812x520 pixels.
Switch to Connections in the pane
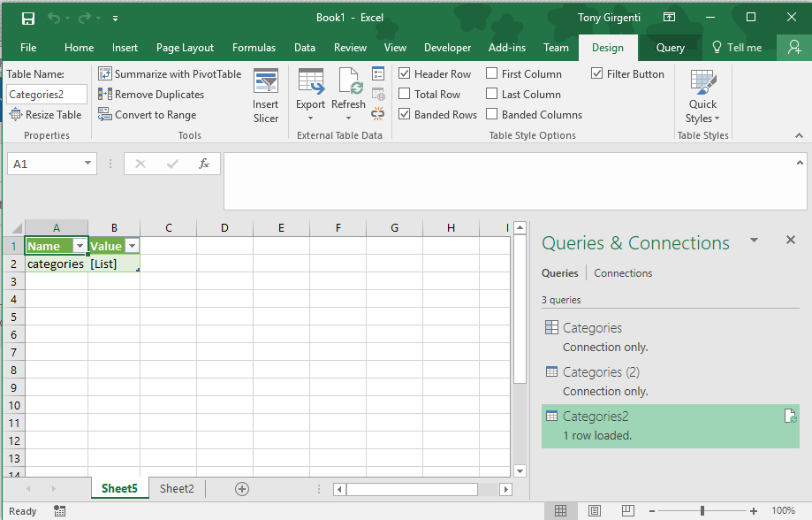pyautogui.click(x=623, y=273)
